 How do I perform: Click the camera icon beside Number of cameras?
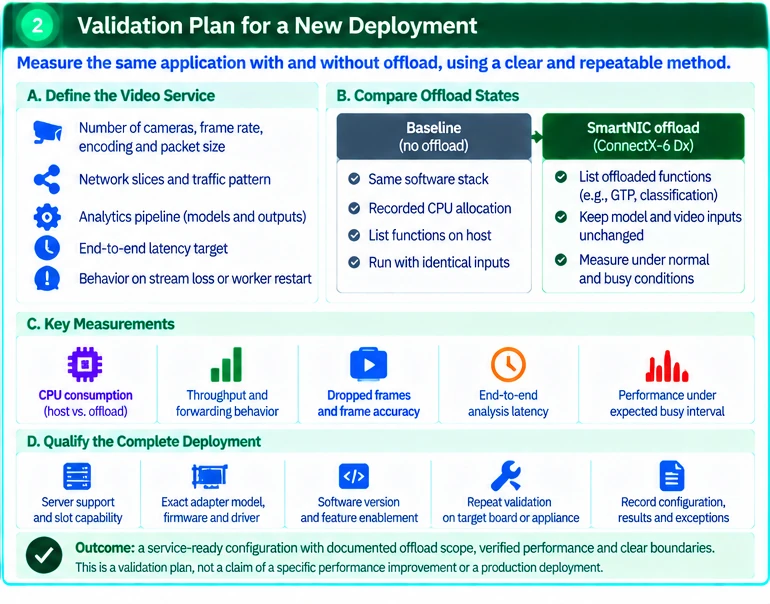[47, 132]
